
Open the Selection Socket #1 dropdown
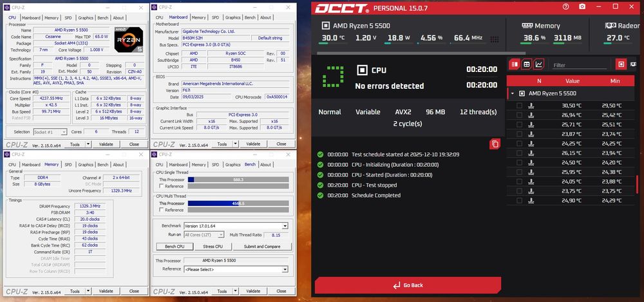pos(64,132)
